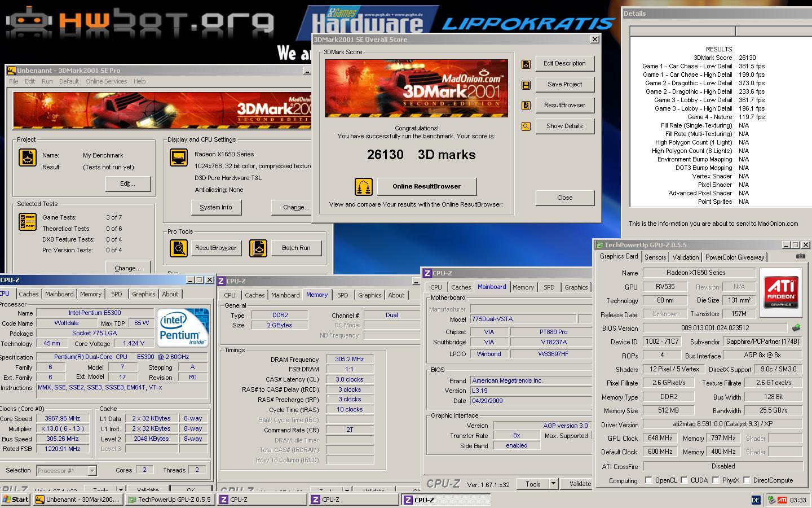Image resolution: width=812 pixels, height=508 pixels.
Task: Open the Graphics tab in the Mainboard CPU-Z window
Action: [576, 287]
